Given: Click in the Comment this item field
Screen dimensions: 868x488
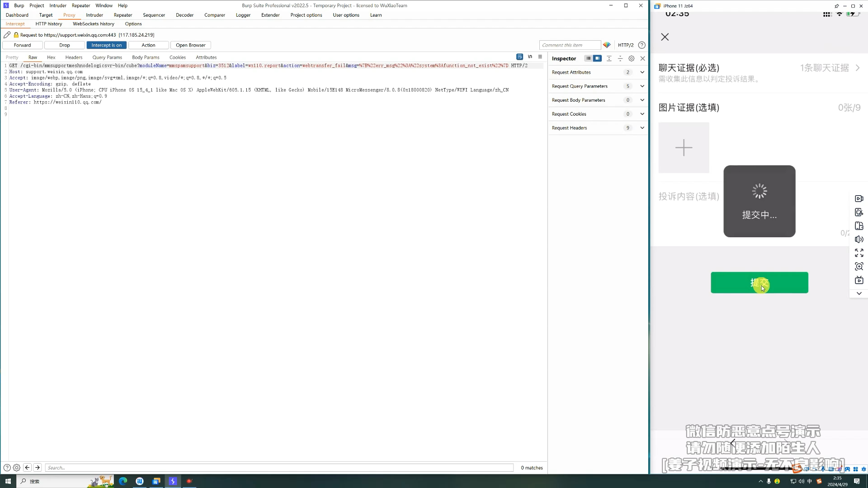Looking at the screenshot, I should (x=569, y=45).
